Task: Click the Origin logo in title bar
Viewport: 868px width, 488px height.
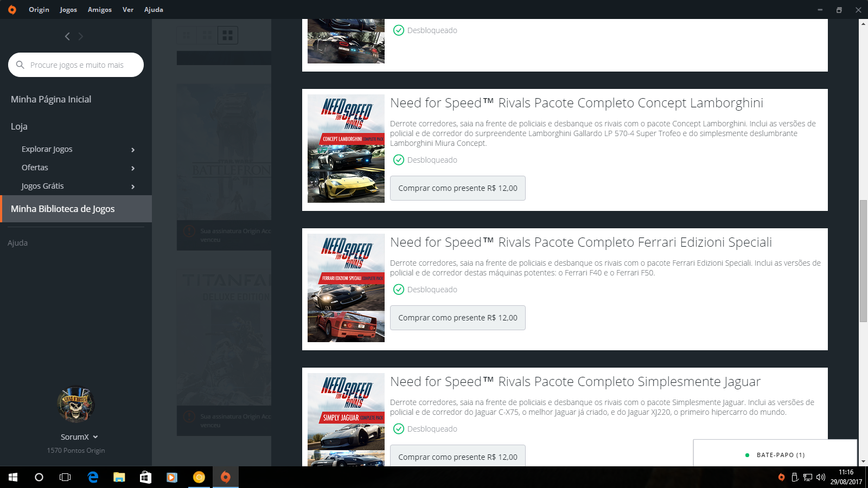Action: (12, 10)
